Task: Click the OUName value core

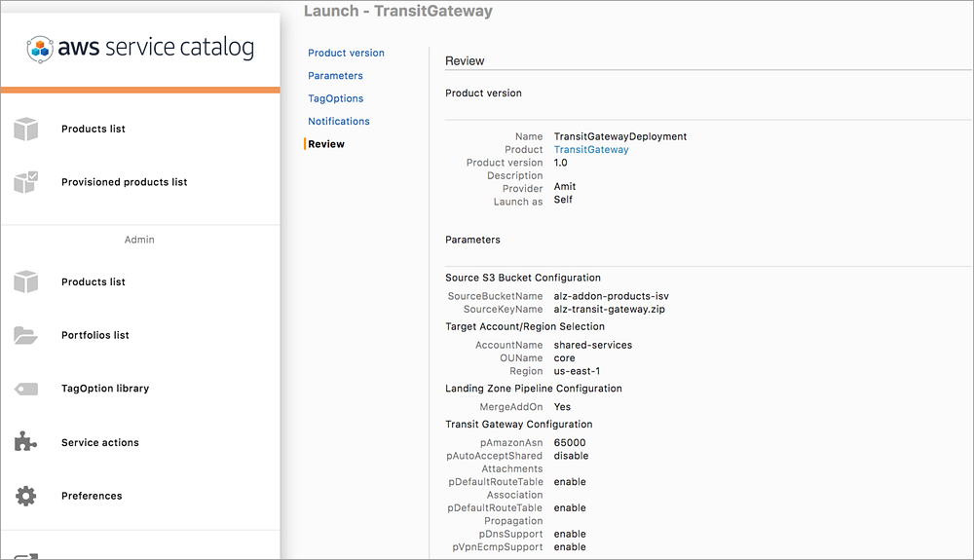Action: [x=564, y=358]
